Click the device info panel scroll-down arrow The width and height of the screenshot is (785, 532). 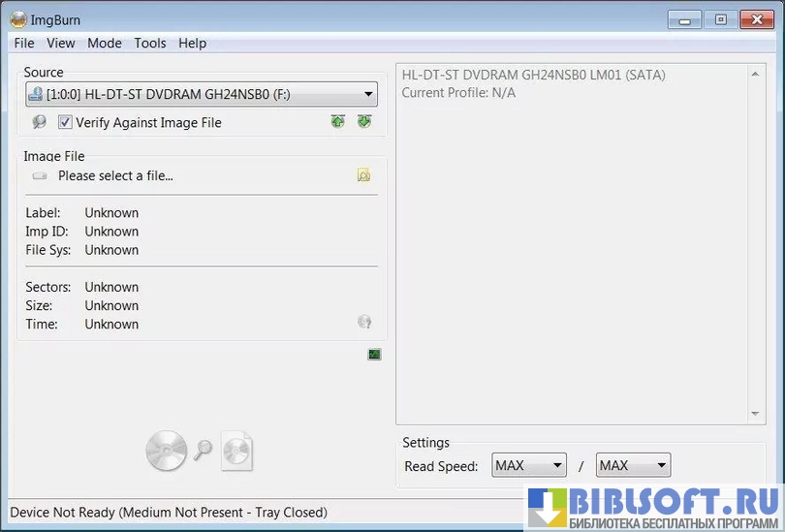coord(757,414)
